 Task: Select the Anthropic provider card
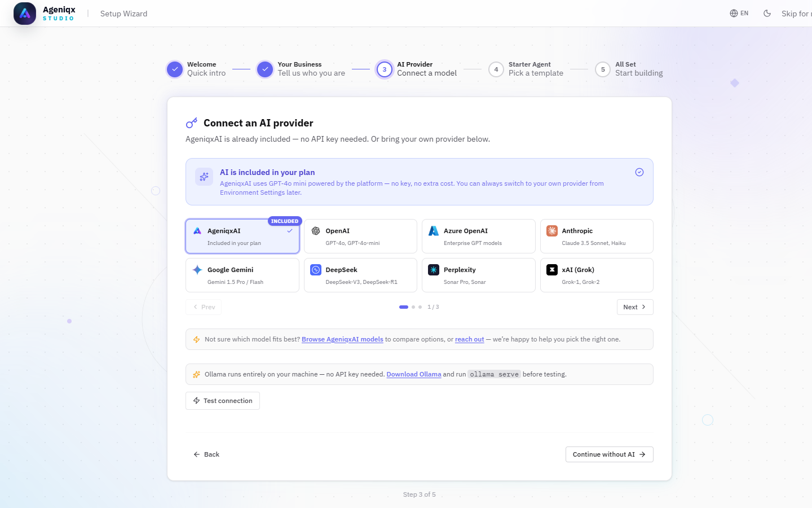click(597, 237)
